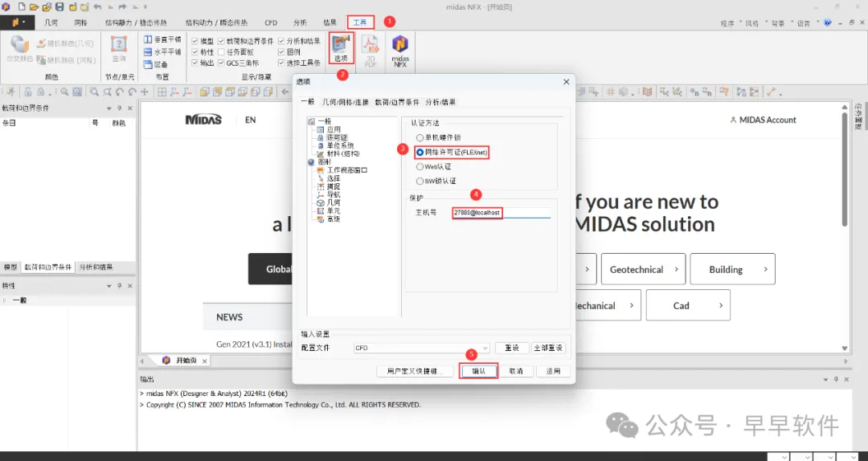
Task: Click the 重设 reset button
Action: (512, 348)
